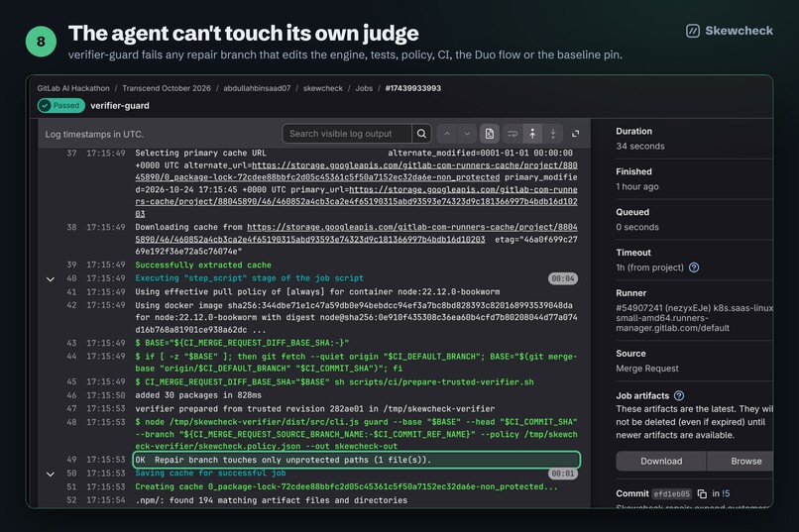Click '1h (from project)' timeout value
This screenshot has height=532, width=799.
[649, 267]
